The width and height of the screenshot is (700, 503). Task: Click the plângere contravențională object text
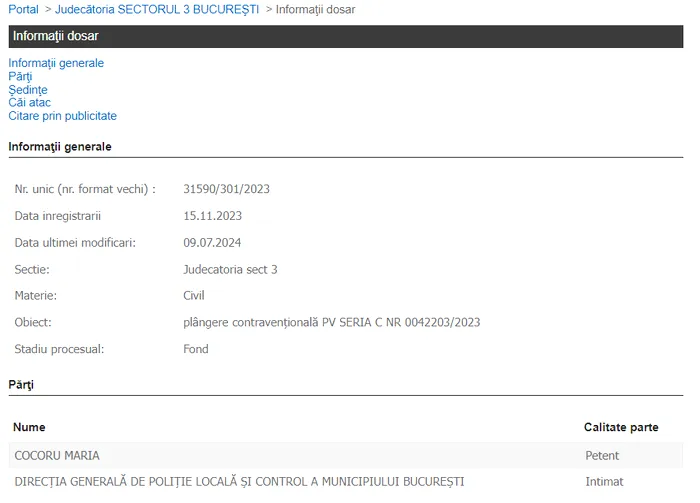(x=332, y=323)
